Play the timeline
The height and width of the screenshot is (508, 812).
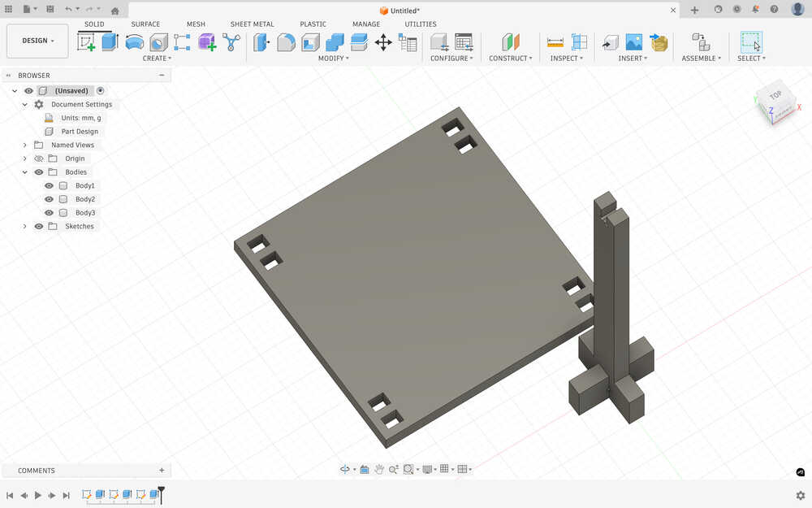(x=38, y=496)
